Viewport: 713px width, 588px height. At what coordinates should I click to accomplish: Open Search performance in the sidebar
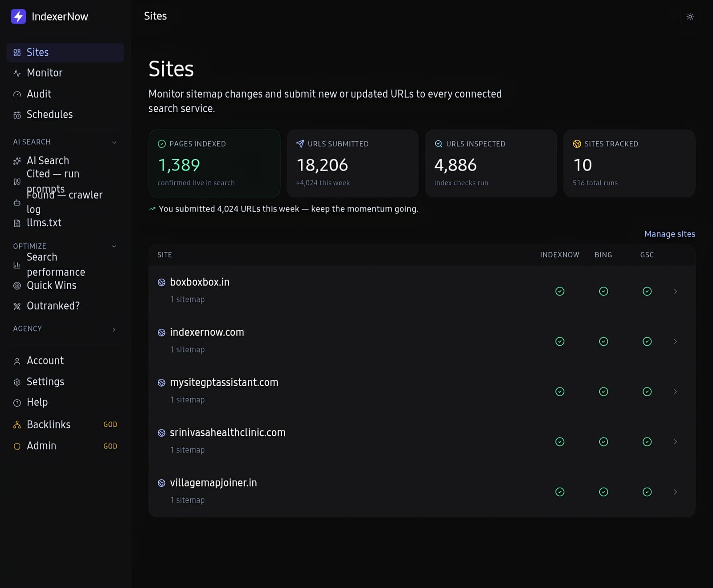(66, 265)
